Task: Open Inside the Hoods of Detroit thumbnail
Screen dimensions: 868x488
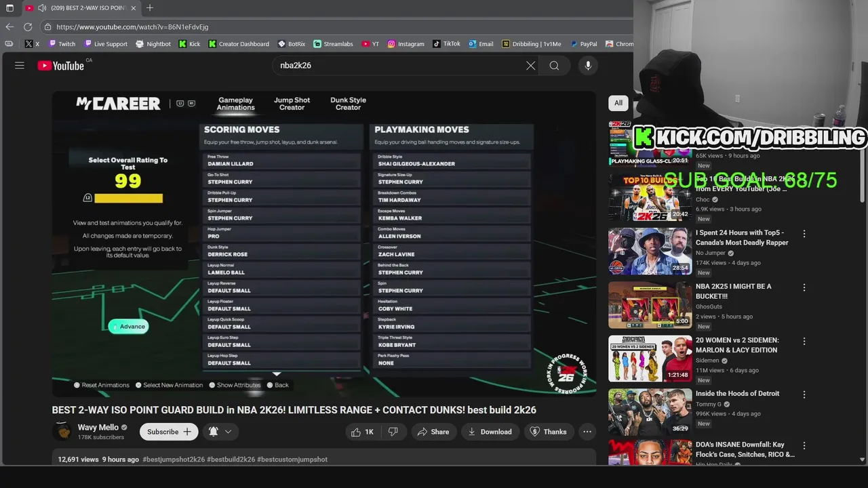Action: pos(650,412)
